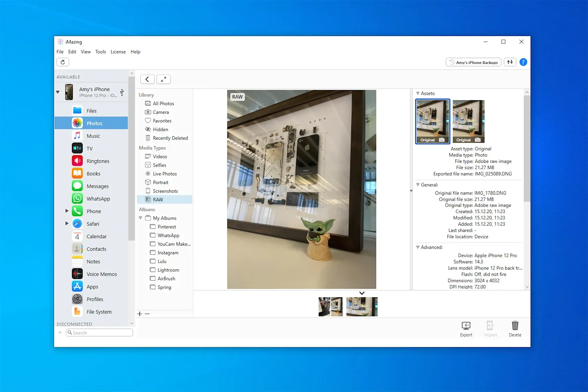
Task: Select the second Original asset thumbnail
Action: point(468,121)
